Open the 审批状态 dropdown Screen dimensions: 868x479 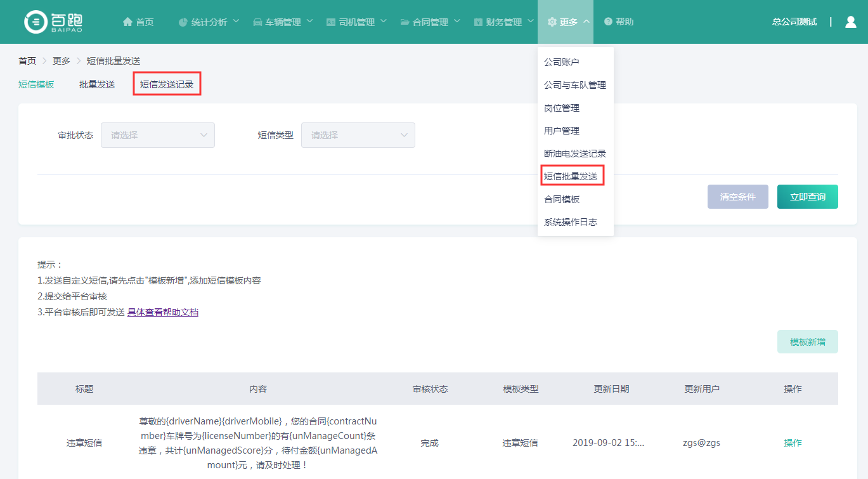click(x=157, y=135)
